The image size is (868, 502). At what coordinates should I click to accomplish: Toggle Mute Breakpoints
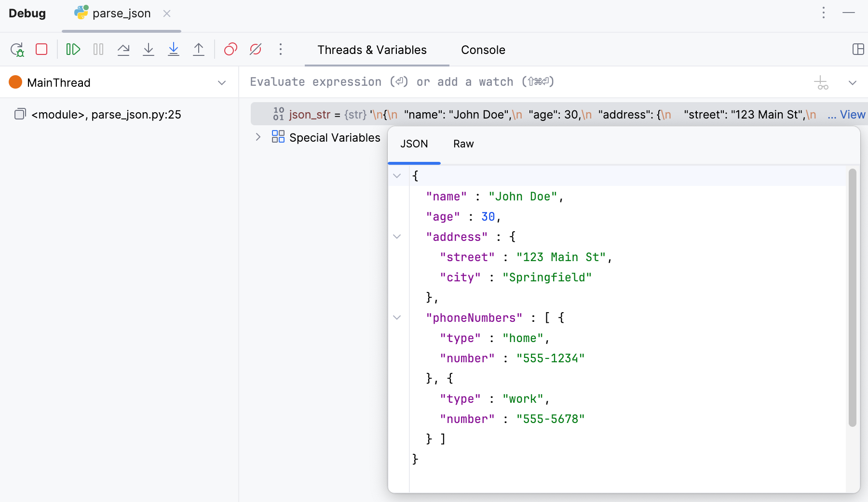(256, 49)
